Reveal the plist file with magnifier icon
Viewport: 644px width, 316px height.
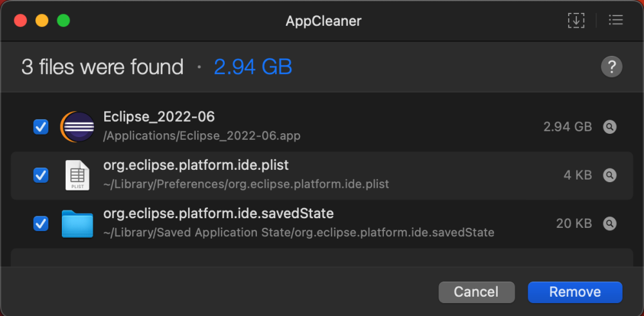(x=609, y=175)
